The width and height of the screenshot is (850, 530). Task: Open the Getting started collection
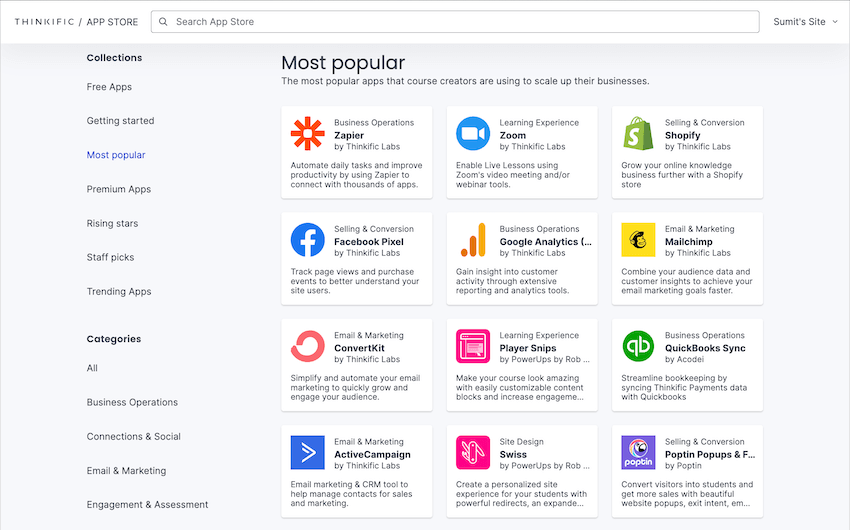pos(120,121)
